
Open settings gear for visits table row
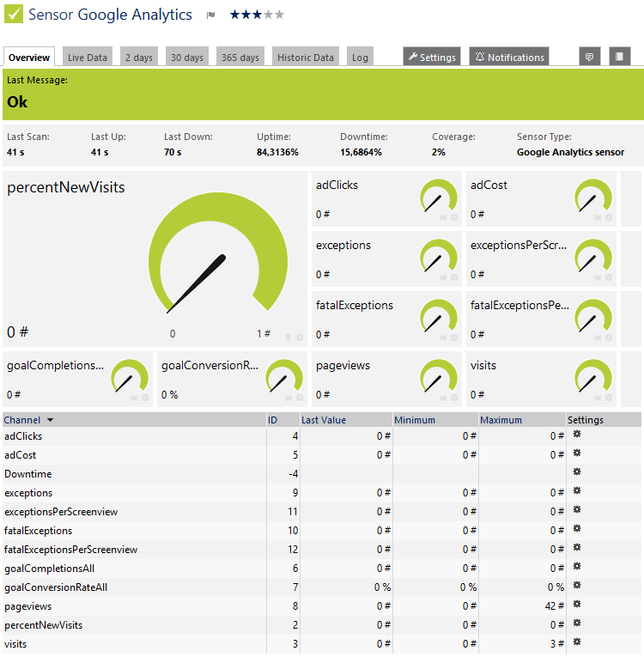pos(577,642)
